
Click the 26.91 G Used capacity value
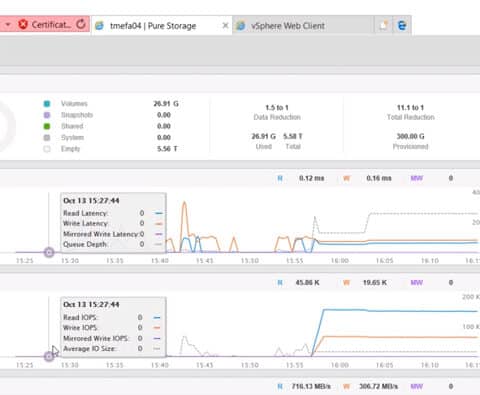(263, 136)
